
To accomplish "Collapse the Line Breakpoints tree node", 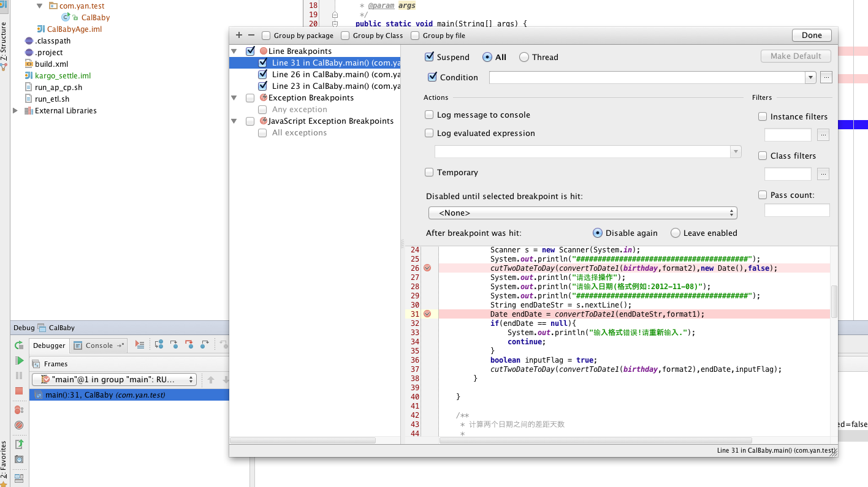I will tap(234, 51).
